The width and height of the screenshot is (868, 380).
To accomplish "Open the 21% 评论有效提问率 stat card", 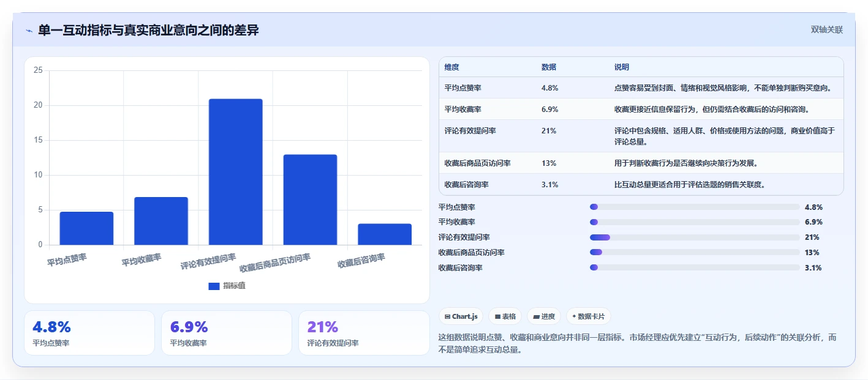I will pos(364,333).
